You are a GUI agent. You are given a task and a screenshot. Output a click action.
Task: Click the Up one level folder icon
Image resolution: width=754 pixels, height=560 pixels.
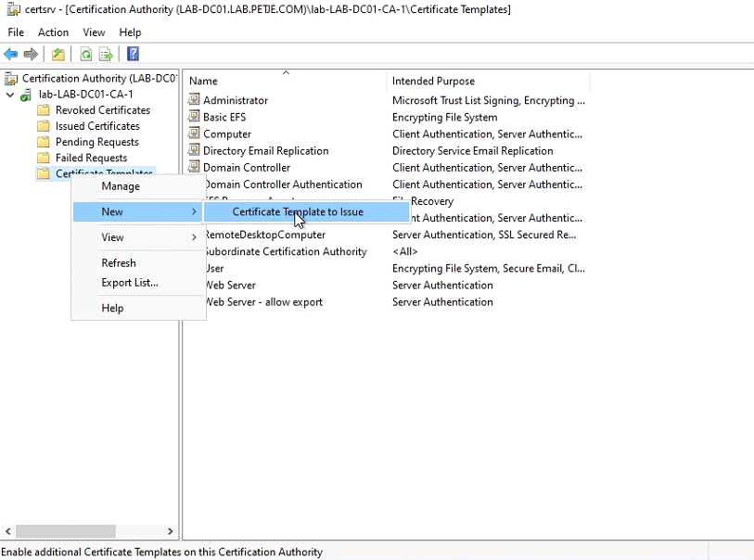[x=58, y=55]
